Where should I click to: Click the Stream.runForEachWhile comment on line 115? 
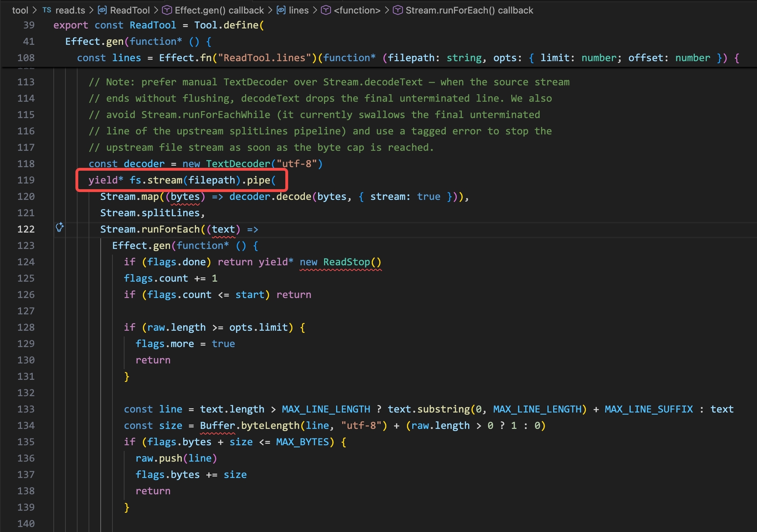pos(206,115)
